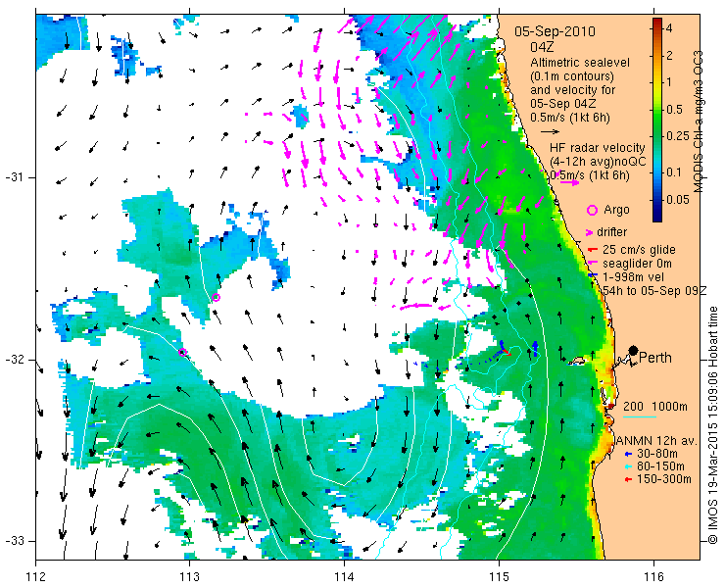Click the Altimetric sealevel legend text
Image resolution: width=725 pixels, height=588 pixels.
click(x=580, y=63)
